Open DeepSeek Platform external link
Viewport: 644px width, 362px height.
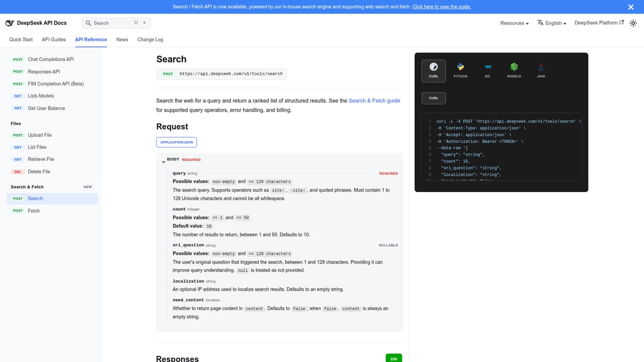point(599,23)
